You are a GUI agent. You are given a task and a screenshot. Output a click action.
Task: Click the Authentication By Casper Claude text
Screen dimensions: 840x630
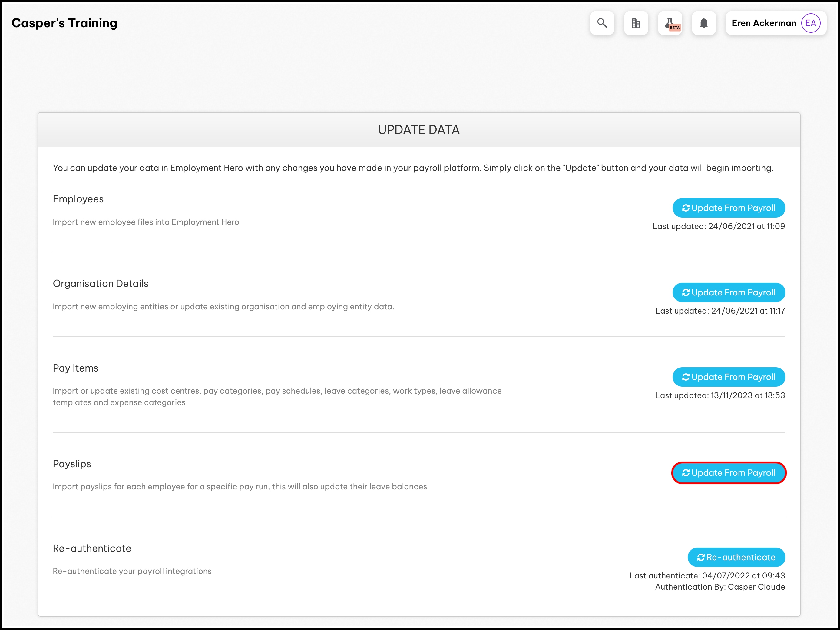pos(719,587)
